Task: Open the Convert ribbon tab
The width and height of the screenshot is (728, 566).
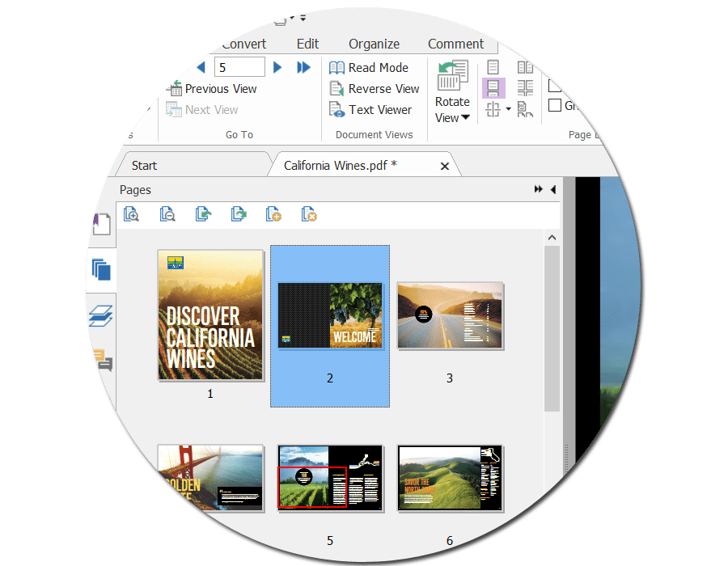Action: pos(243,44)
